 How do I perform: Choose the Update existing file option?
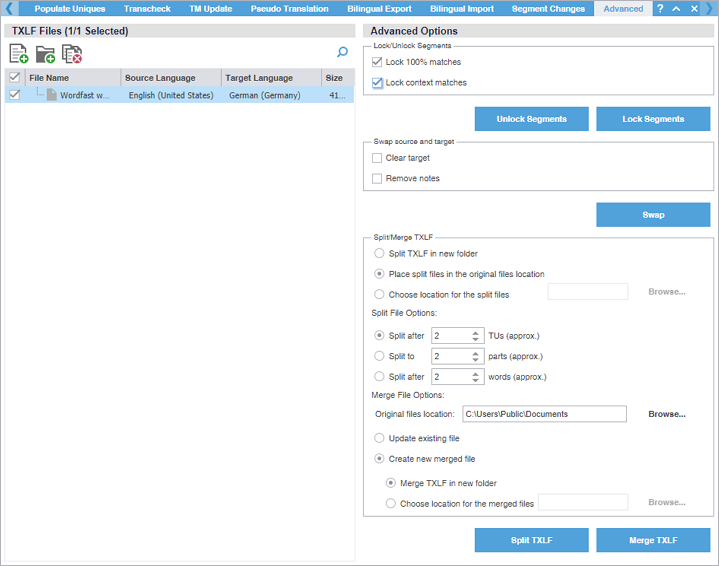pos(379,438)
